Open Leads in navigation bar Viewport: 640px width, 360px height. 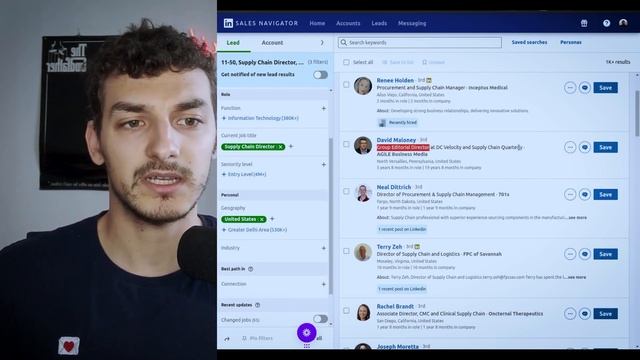coord(379,23)
